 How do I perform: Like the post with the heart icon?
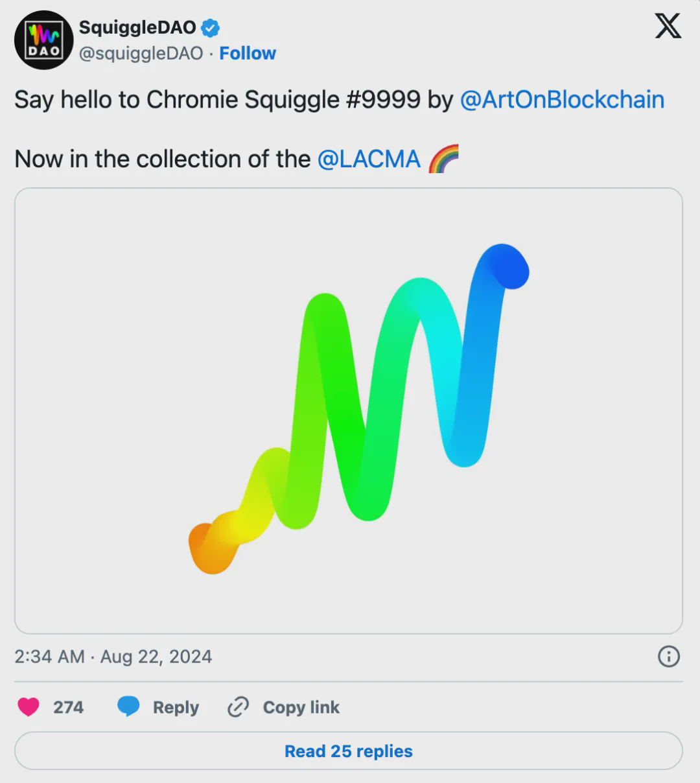pyautogui.click(x=29, y=707)
